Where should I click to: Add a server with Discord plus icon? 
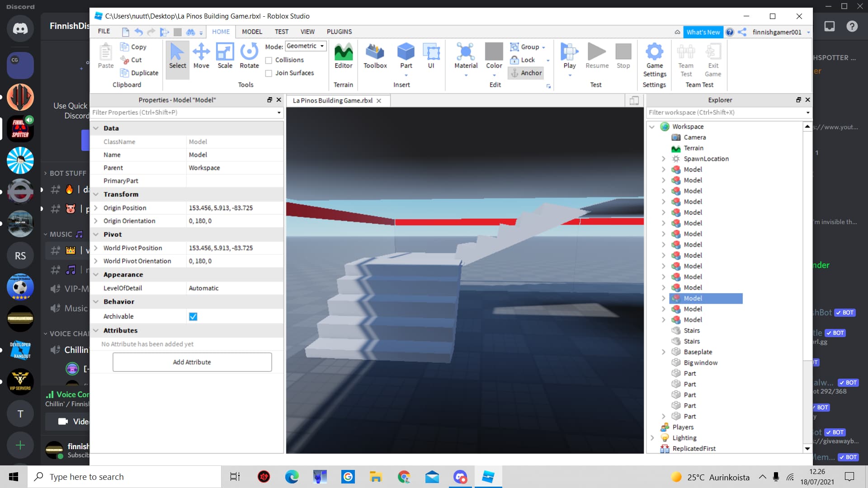[20, 445]
